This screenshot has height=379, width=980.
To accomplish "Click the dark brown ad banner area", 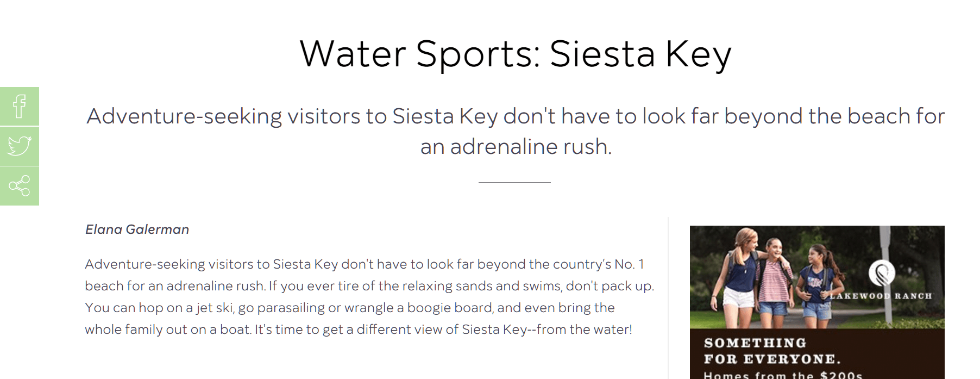I will [817, 353].
